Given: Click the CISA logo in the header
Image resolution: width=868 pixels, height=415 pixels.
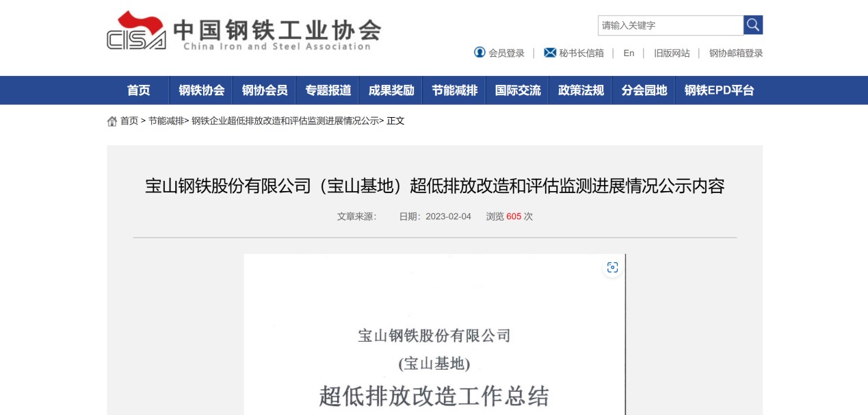Looking at the screenshot, I should 136,30.
